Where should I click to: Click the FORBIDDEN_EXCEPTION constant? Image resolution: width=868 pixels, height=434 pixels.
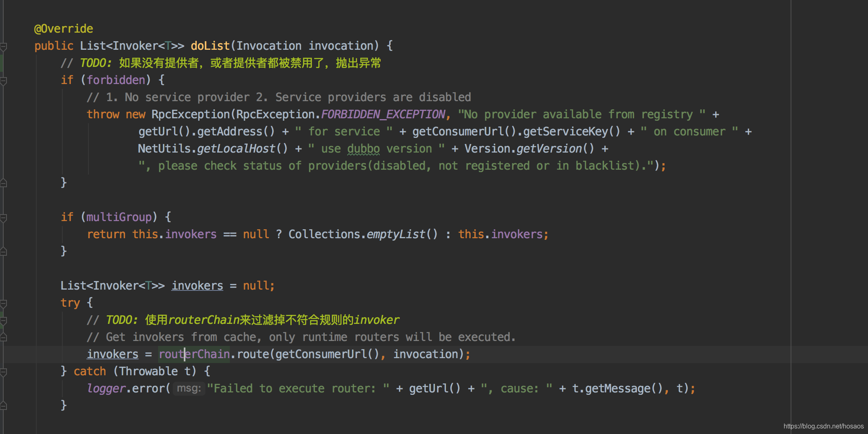pos(383,114)
